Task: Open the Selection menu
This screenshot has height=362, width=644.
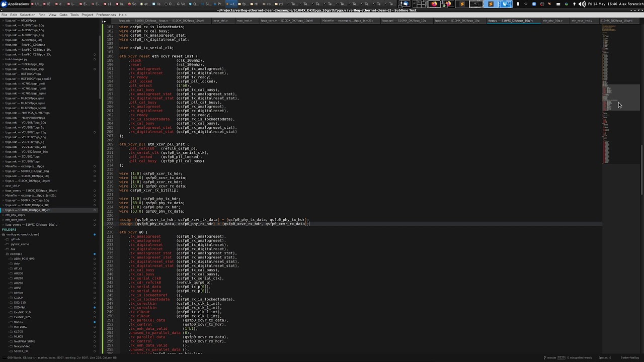Action: point(27,15)
